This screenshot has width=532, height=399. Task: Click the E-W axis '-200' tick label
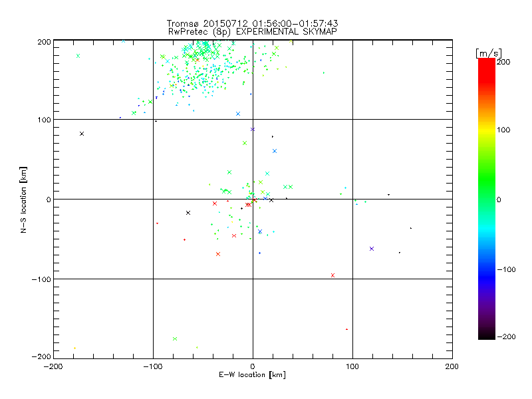[x=53, y=366]
